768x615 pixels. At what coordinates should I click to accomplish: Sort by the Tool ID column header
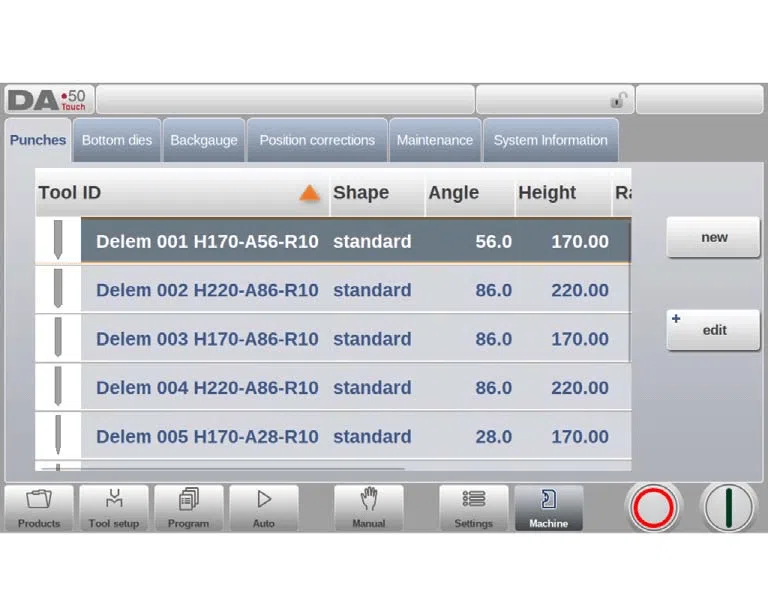pyautogui.click(x=182, y=192)
